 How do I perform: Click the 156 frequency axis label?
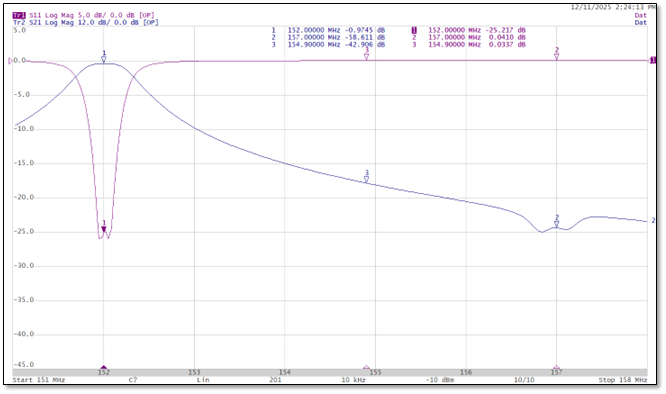click(466, 372)
